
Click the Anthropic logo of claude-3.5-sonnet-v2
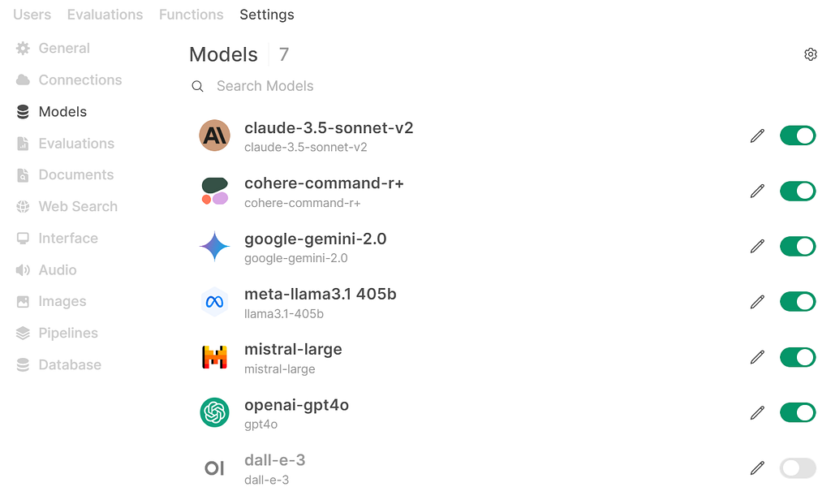[214, 136]
